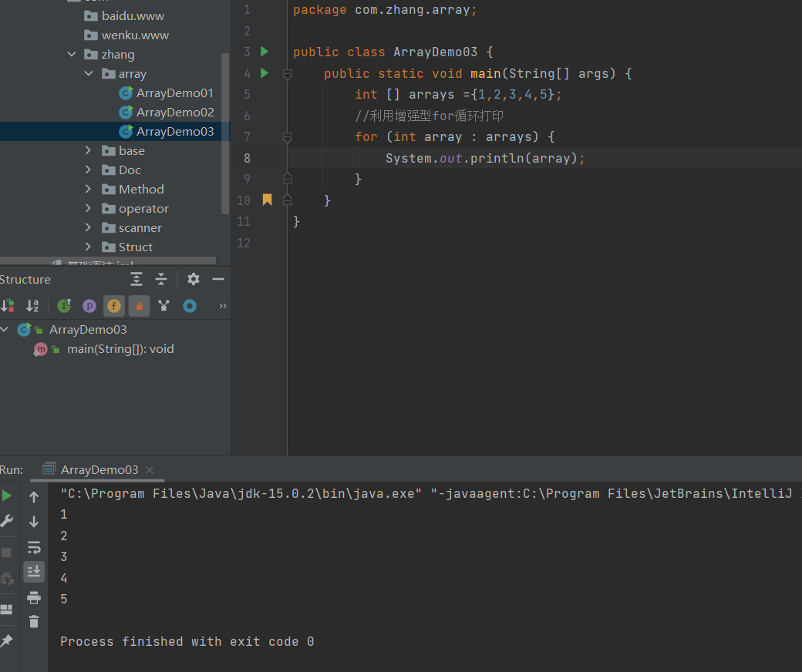The height and width of the screenshot is (672, 802).
Task: Click the Stop process button
Action: point(6,553)
